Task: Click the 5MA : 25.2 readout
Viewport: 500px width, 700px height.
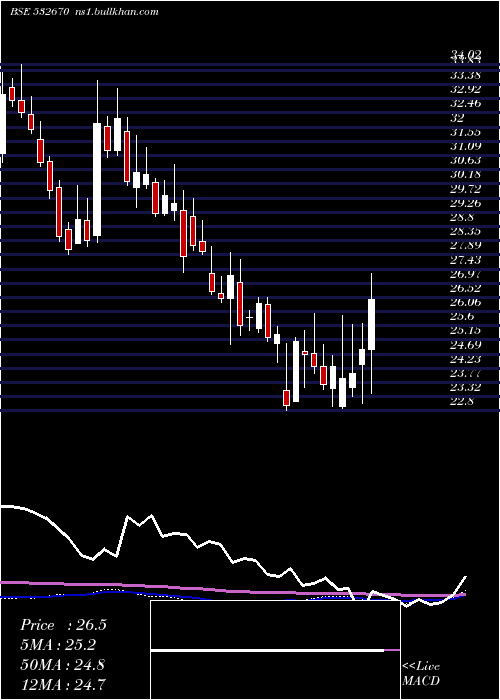Action: coord(58,645)
